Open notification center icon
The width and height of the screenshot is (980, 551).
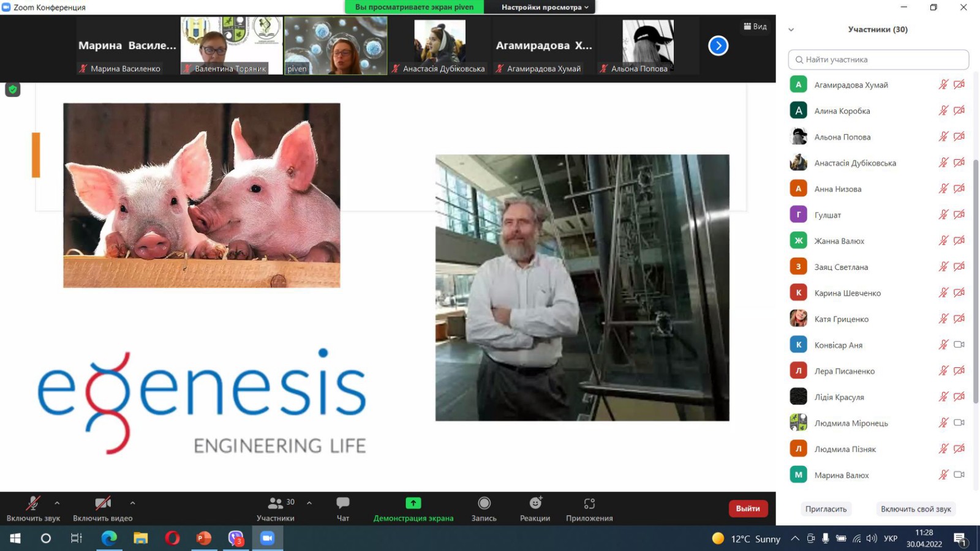point(960,539)
